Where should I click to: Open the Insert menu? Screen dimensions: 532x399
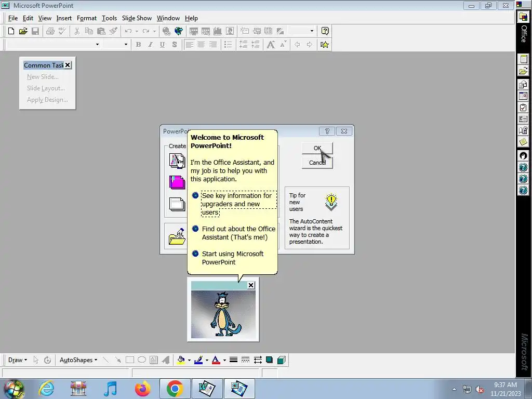(64, 18)
